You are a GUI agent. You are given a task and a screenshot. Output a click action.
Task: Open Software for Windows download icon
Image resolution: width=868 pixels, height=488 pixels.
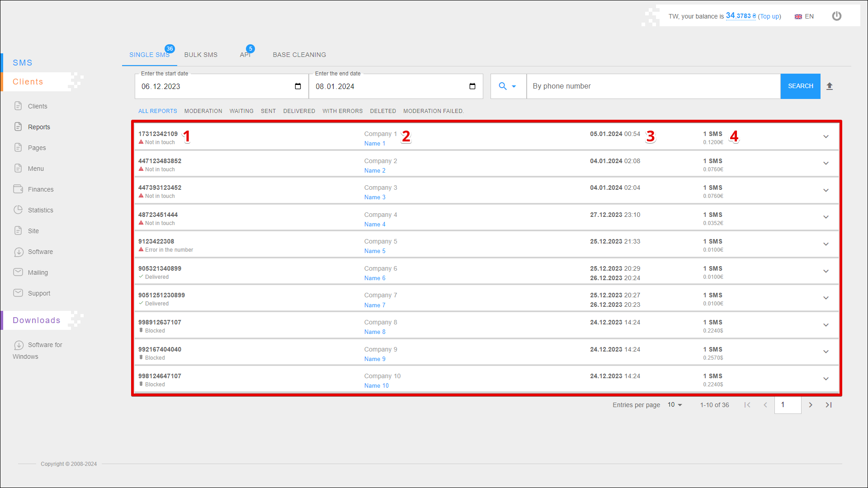tap(19, 345)
